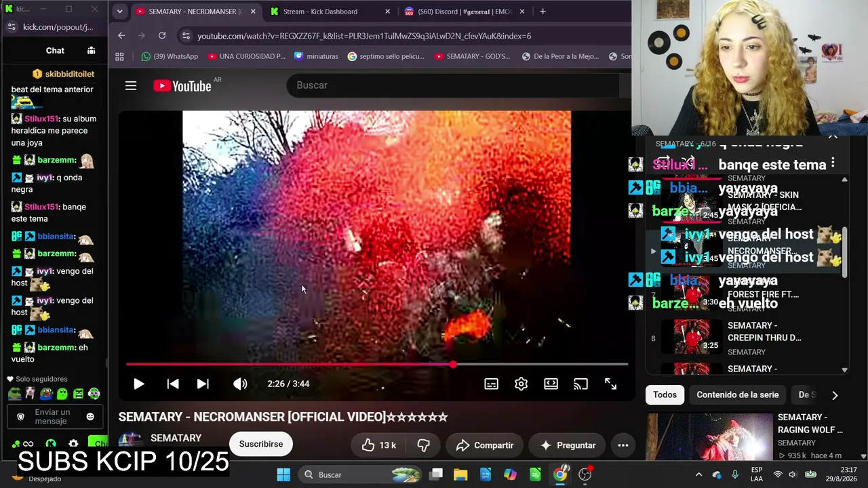Show hidden system tray icons

(698, 474)
